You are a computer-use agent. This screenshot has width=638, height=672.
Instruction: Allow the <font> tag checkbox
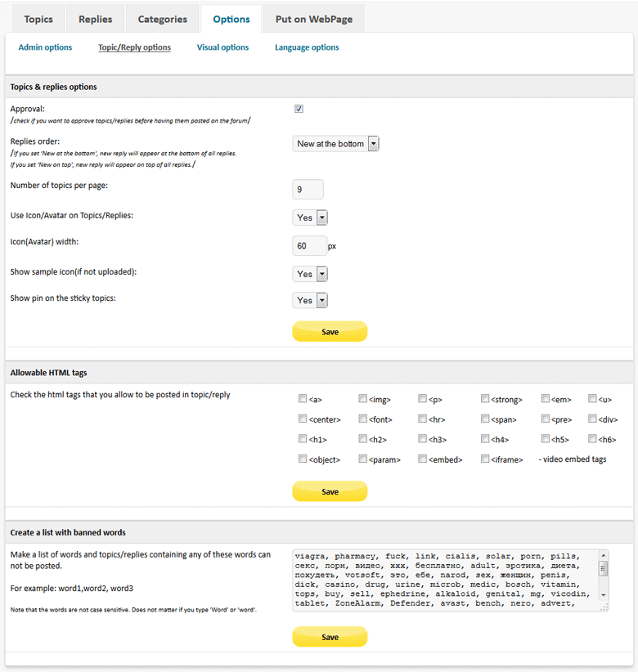[362, 419]
